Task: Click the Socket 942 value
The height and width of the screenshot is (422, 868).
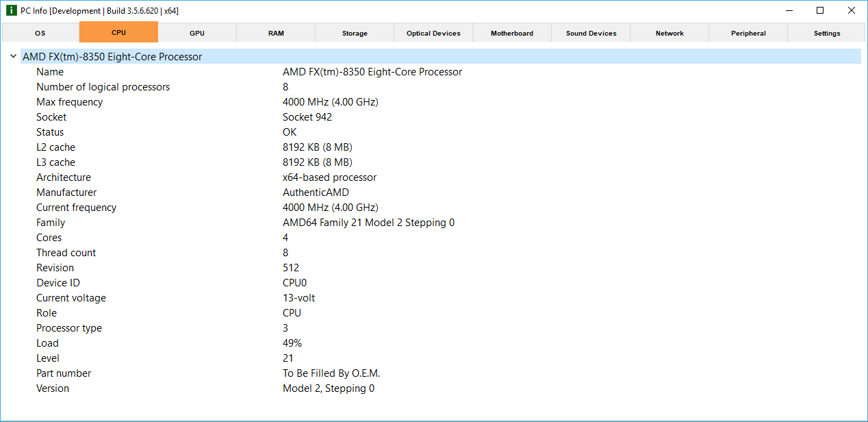Action: click(307, 117)
